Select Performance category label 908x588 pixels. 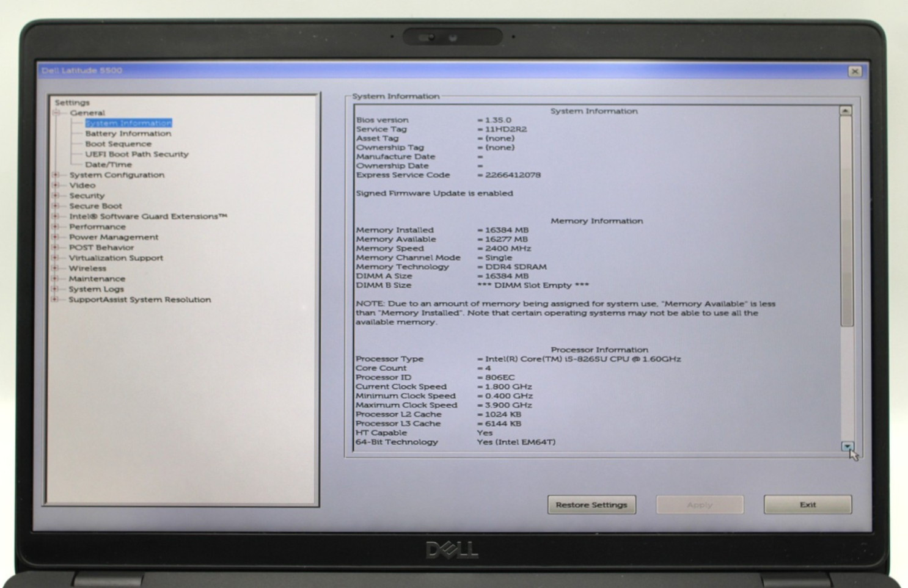click(97, 227)
